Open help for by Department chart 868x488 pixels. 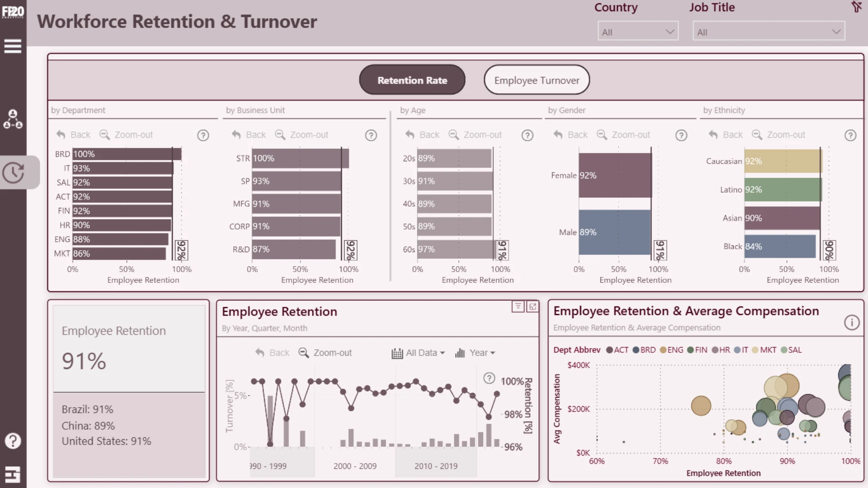click(x=203, y=135)
